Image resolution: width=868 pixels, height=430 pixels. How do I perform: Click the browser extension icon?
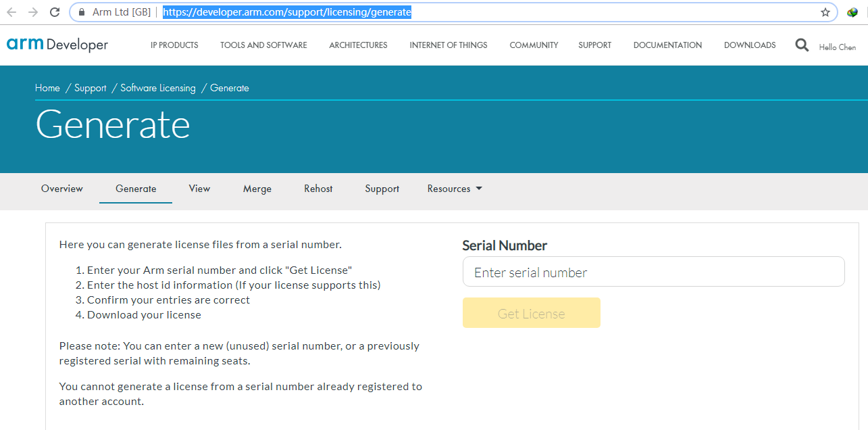click(x=852, y=12)
